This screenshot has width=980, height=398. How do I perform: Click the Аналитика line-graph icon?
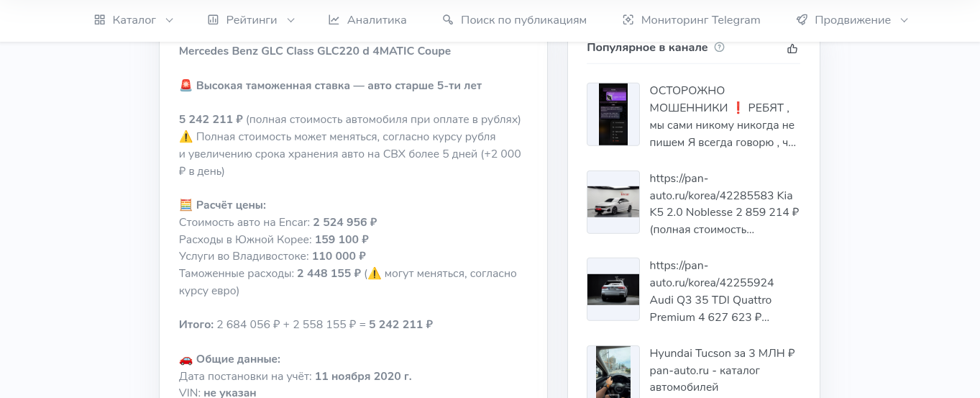334,20
